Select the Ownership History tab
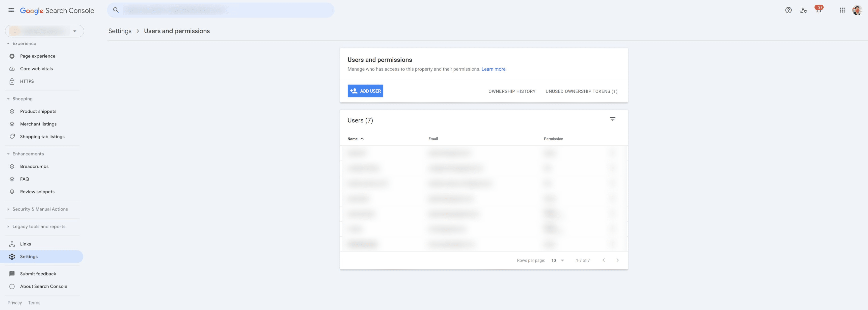This screenshot has width=868, height=310. click(511, 91)
